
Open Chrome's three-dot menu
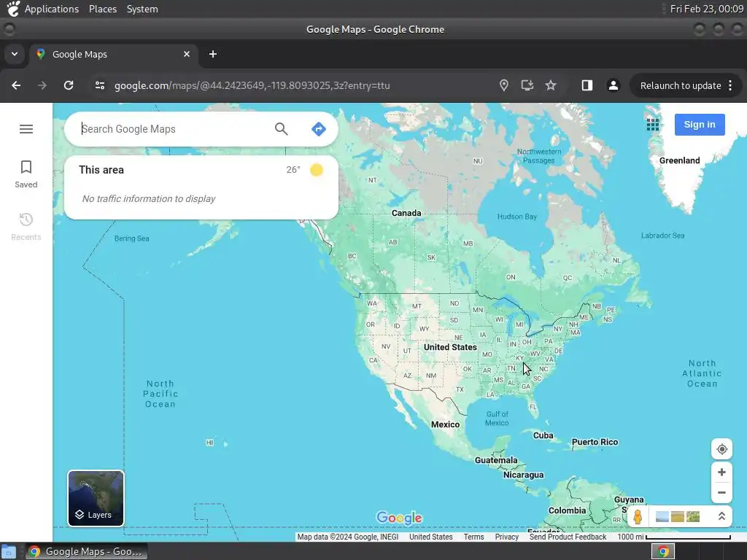point(730,85)
